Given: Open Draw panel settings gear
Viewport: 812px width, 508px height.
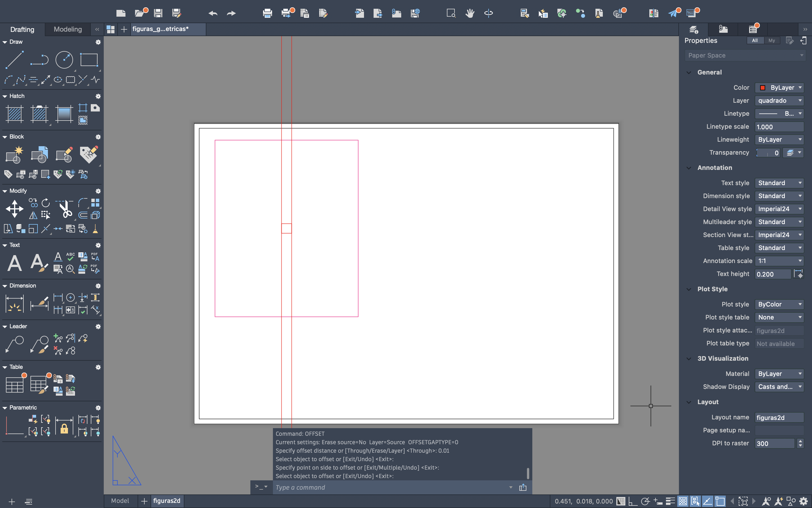Looking at the screenshot, I should click(98, 42).
